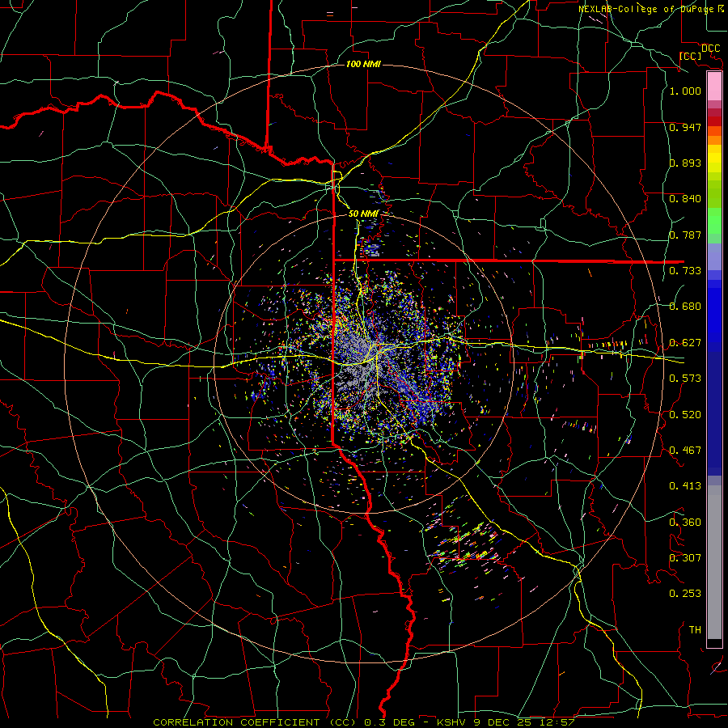Pick the pink top segment of color bar

tap(714, 87)
